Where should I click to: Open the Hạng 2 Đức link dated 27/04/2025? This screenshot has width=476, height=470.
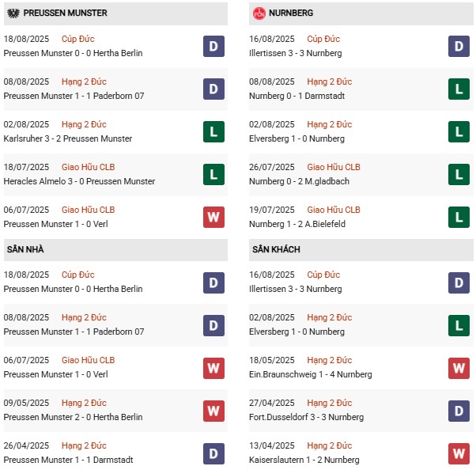tap(330, 403)
